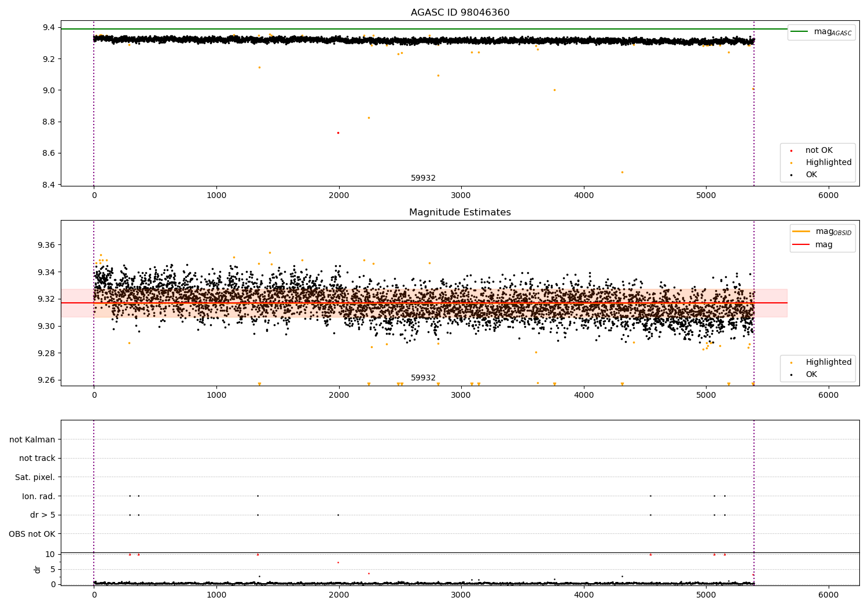Click the 9.36 y-tick in Magnitude Estimates
Screen dimensions: 868x608
(47, 246)
